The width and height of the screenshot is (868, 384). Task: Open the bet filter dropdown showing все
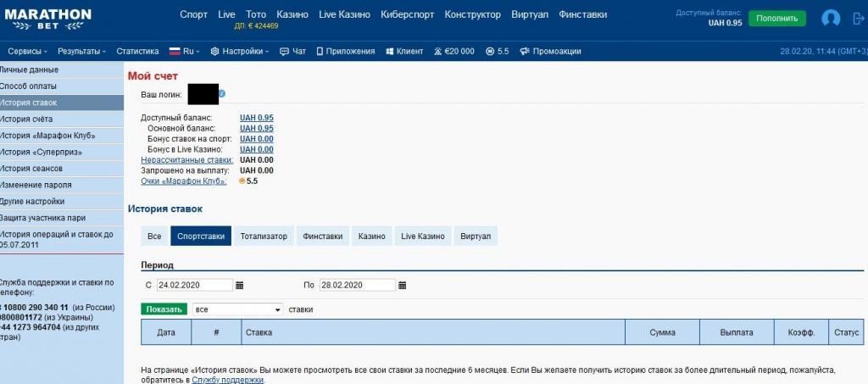pyautogui.click(x=237, y=309)
